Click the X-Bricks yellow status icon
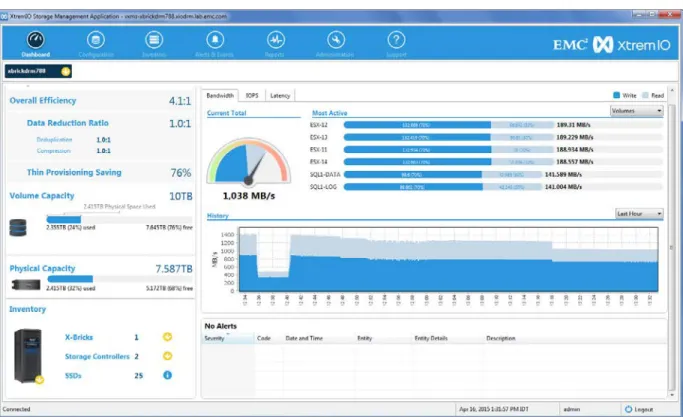The height and width of the screenshot is (417, 683). [167, 337]
